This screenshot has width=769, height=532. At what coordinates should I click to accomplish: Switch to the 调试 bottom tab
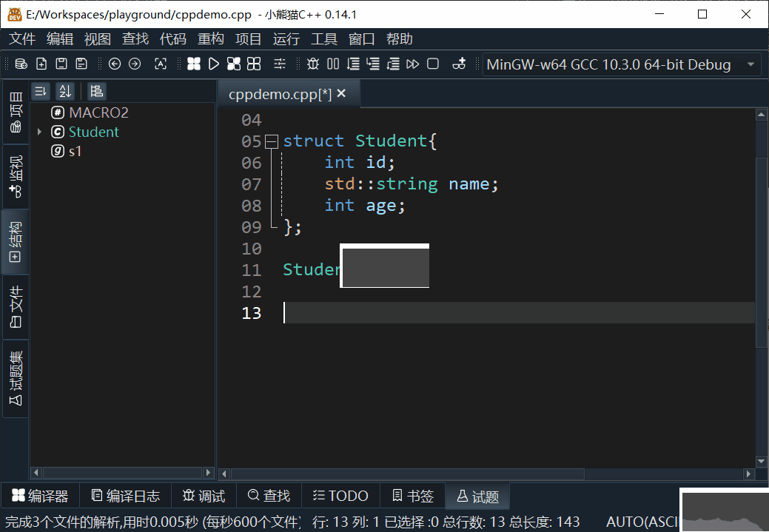203,496
